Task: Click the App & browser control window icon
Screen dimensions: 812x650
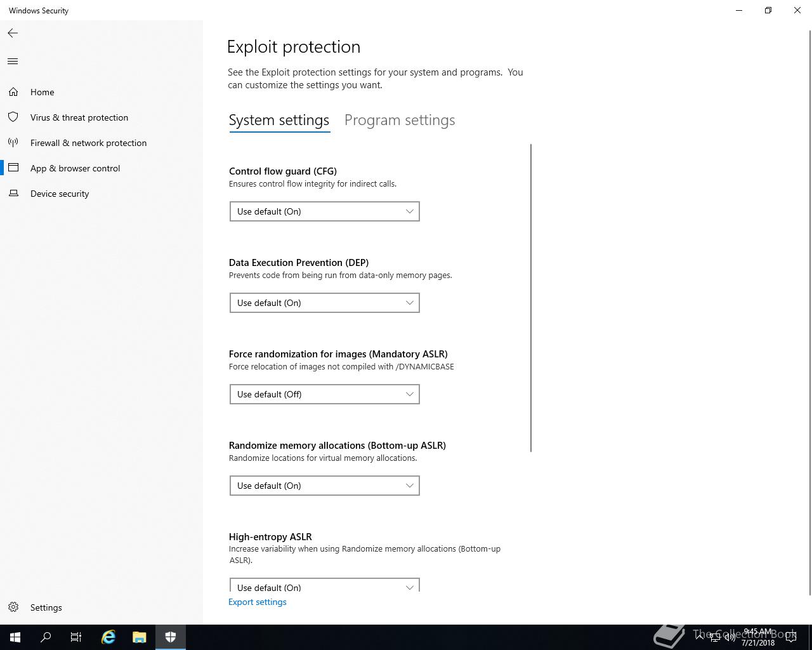Action: point(13,168)
